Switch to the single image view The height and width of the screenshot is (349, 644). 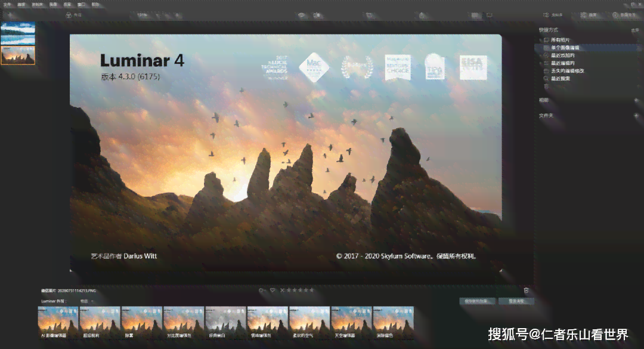coord(489,15)
